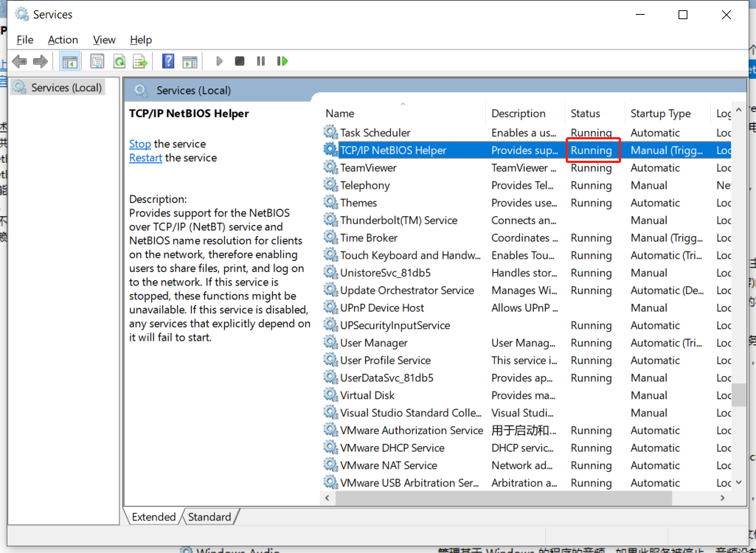Viewport: 756px width, 553px height.
Task: Open the View menu
Action: 104,40
